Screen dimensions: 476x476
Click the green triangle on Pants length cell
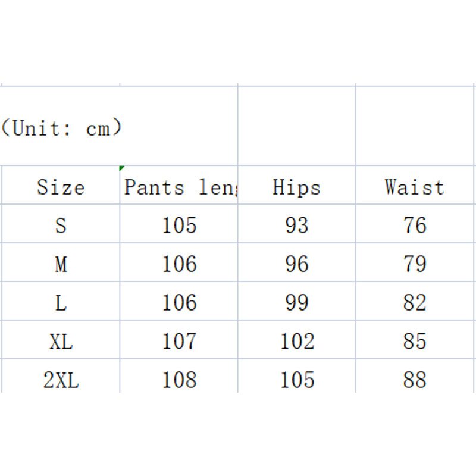coord(123,169)
